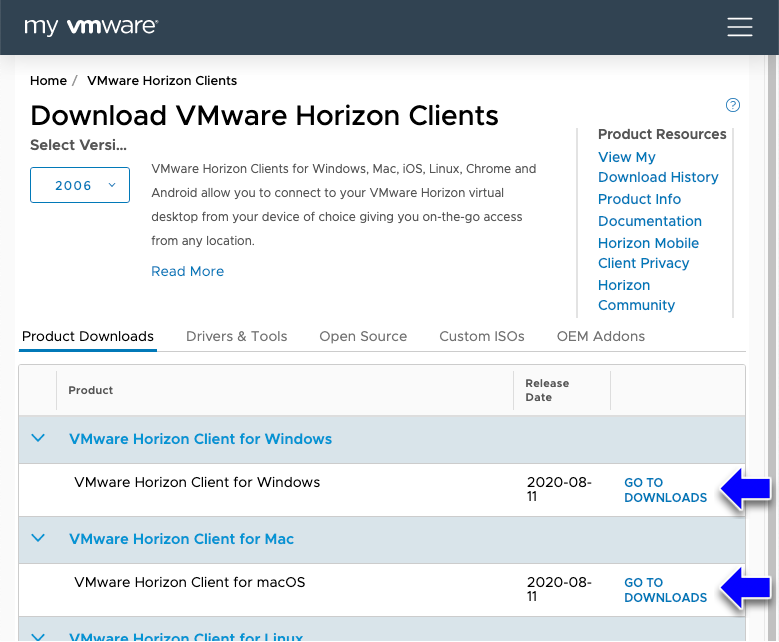
Task: Click the VMware Horizon Clients breadcrumb
Action: coord(162,80)
